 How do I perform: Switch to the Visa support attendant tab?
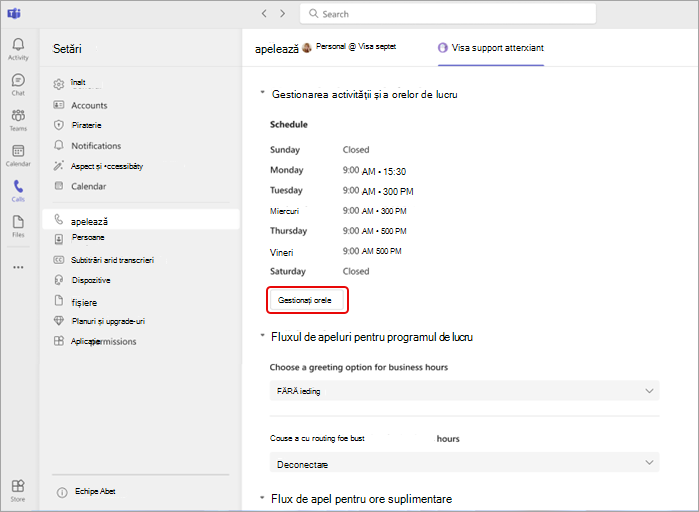491,48
